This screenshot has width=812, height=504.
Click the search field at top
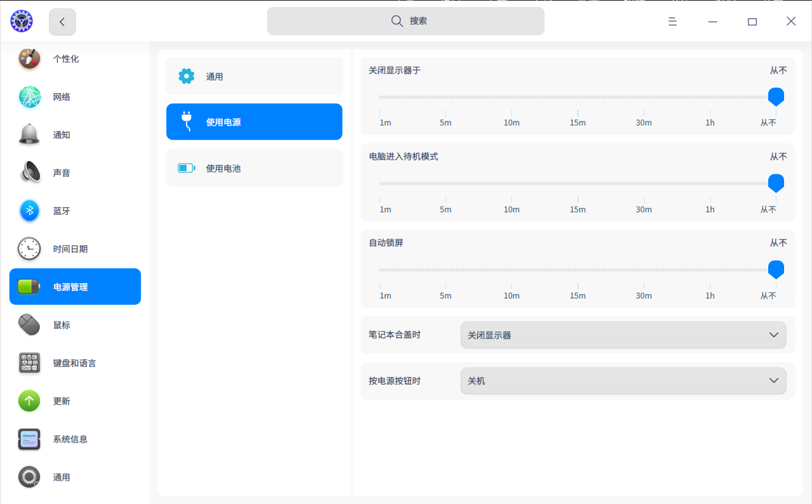(x=405, y=21)
